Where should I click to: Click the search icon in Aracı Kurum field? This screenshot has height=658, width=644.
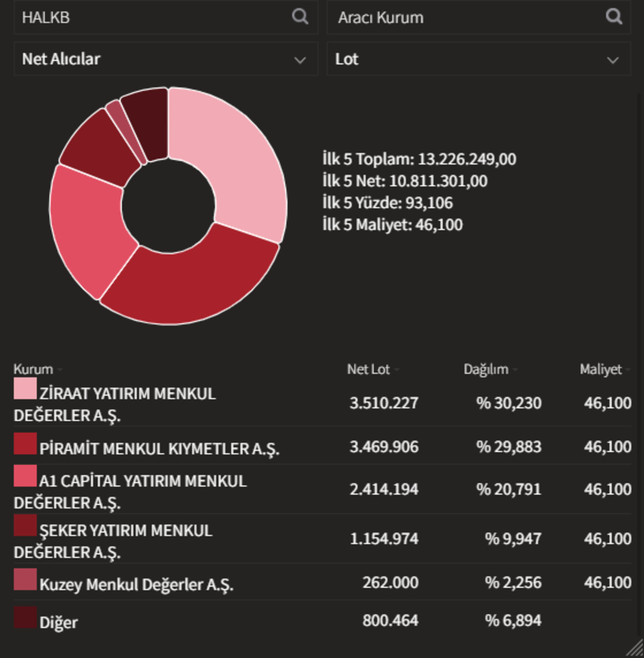point(614,17)
